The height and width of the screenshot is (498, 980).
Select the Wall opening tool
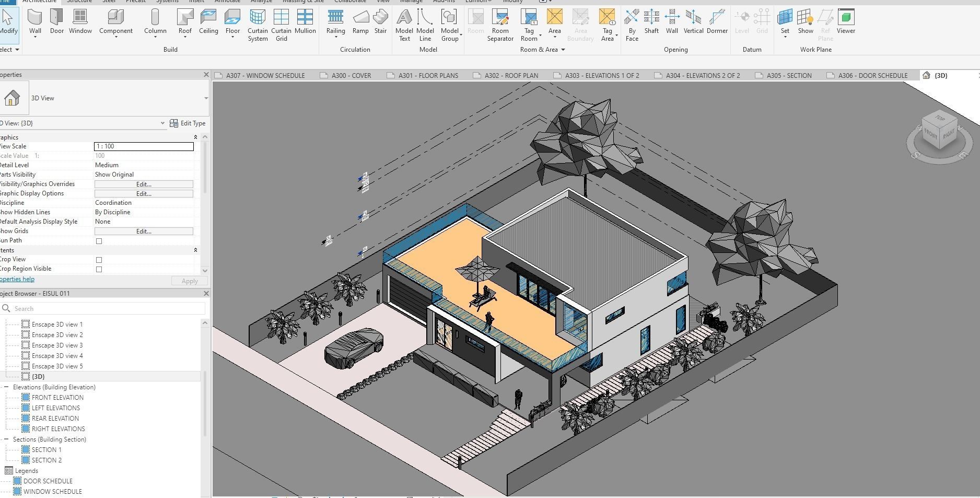point(672,22)
